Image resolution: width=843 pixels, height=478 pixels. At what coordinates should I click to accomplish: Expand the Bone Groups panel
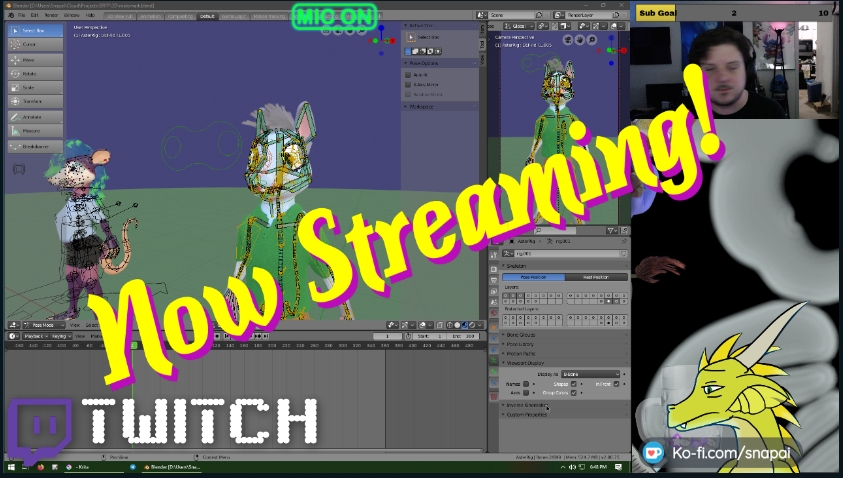(520, 335)
